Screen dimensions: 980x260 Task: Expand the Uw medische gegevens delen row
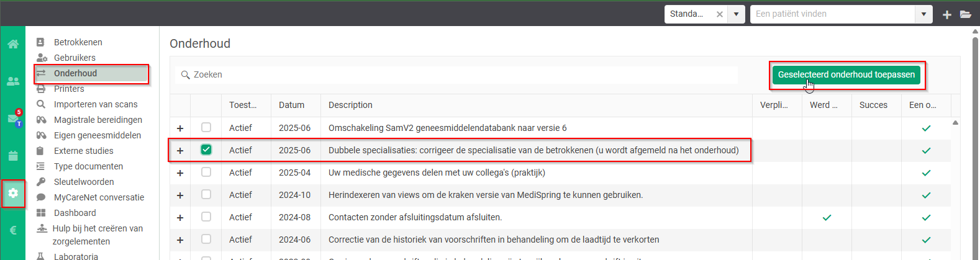(x=180, y=173)
